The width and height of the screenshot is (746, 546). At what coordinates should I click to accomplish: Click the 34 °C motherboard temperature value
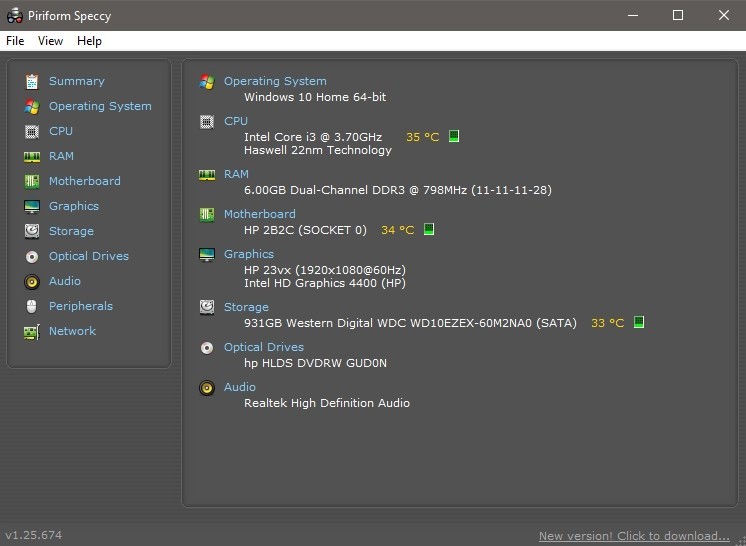point(398,230)
